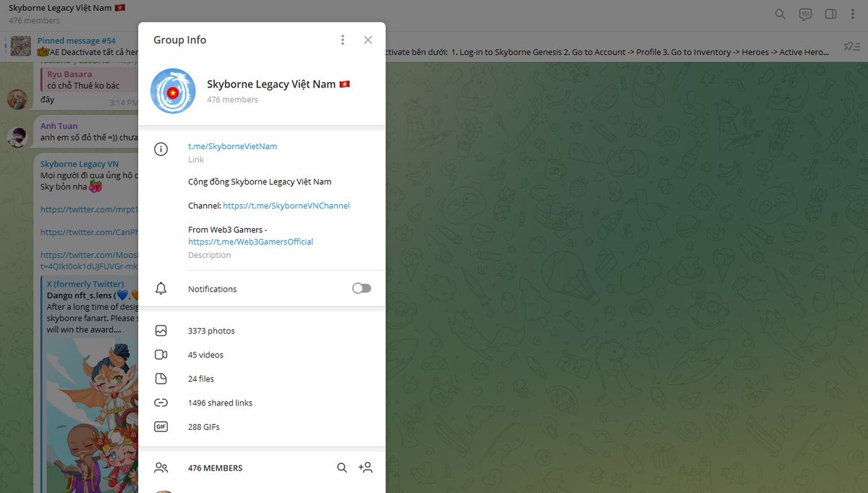This screenshot has height=493, width=868.
Task: Open the twitter.com/mrpt link in chat
Action: click(x=89, y=209)
